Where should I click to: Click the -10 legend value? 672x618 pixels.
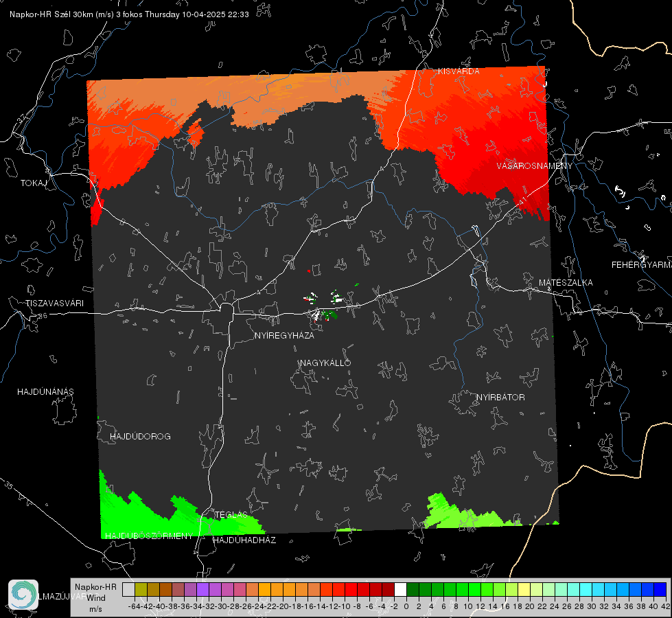pyautogui.click(x=344, y=606)
